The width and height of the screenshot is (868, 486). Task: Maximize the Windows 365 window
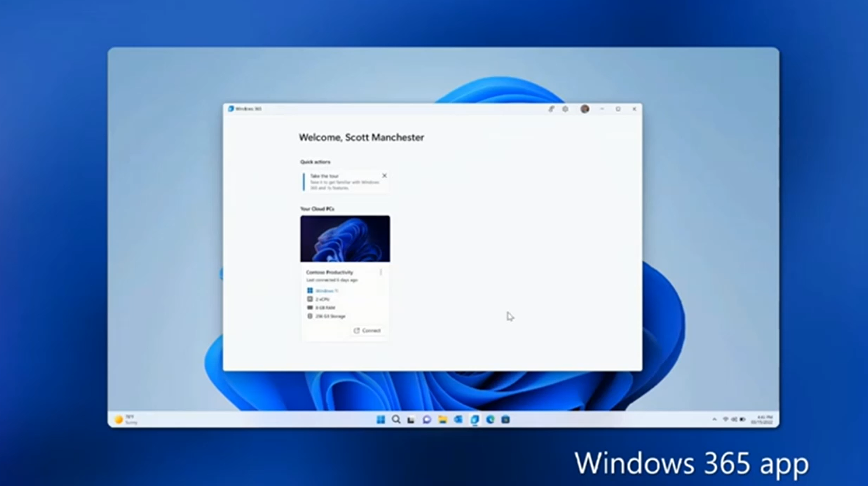(618, 109)
